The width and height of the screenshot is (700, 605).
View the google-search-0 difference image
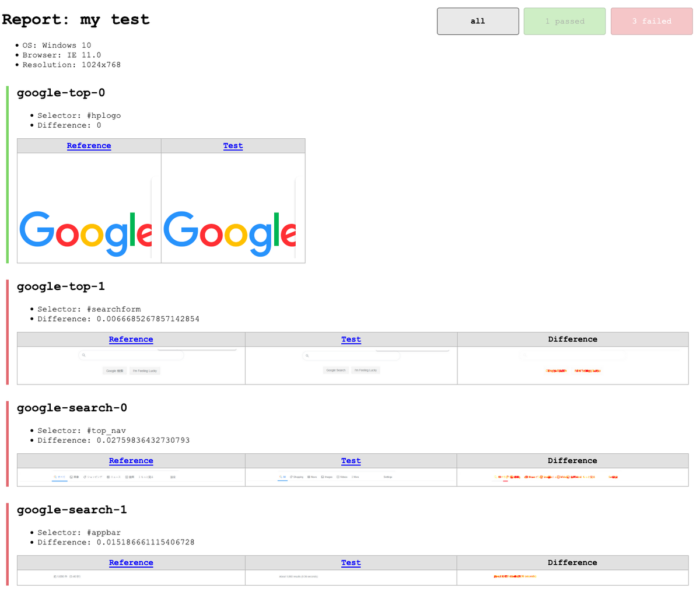573,477
